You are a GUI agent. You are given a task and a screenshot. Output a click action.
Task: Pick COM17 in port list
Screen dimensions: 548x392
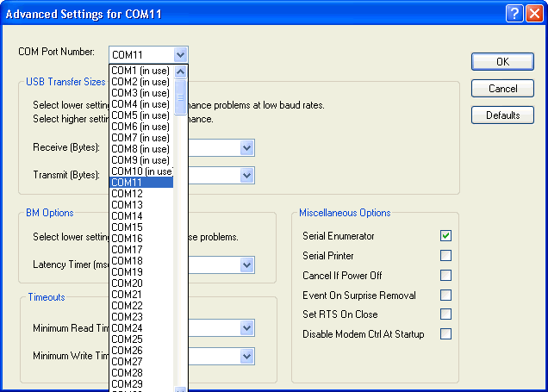click(x=141, y=250)
